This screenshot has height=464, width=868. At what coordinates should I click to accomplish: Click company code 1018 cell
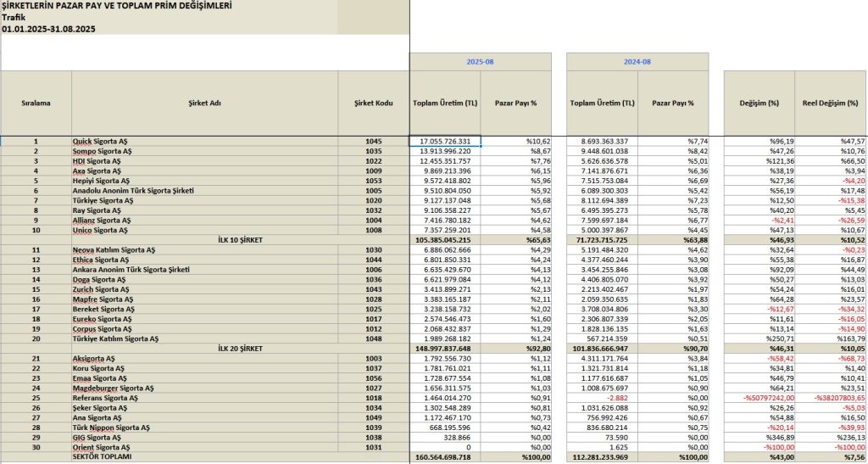374,398
